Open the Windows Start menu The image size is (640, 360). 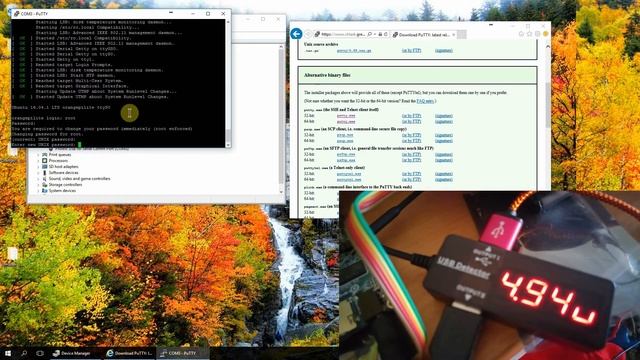point(8,353)
